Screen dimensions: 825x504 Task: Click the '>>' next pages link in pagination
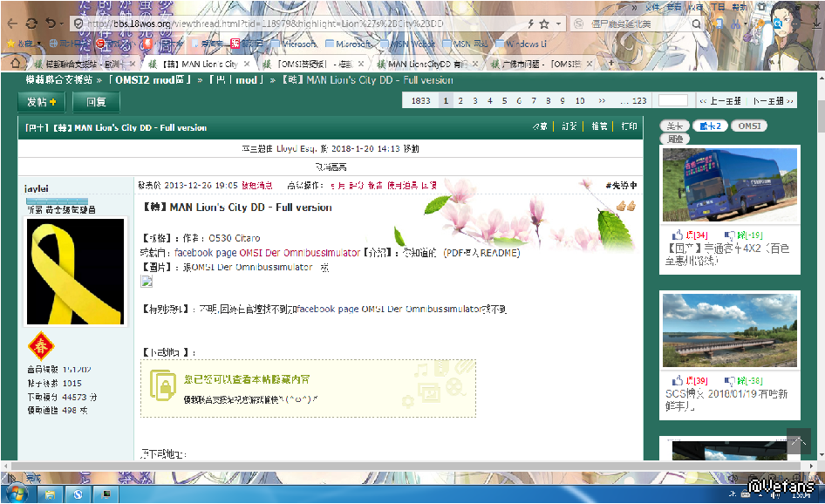(602, 100)
